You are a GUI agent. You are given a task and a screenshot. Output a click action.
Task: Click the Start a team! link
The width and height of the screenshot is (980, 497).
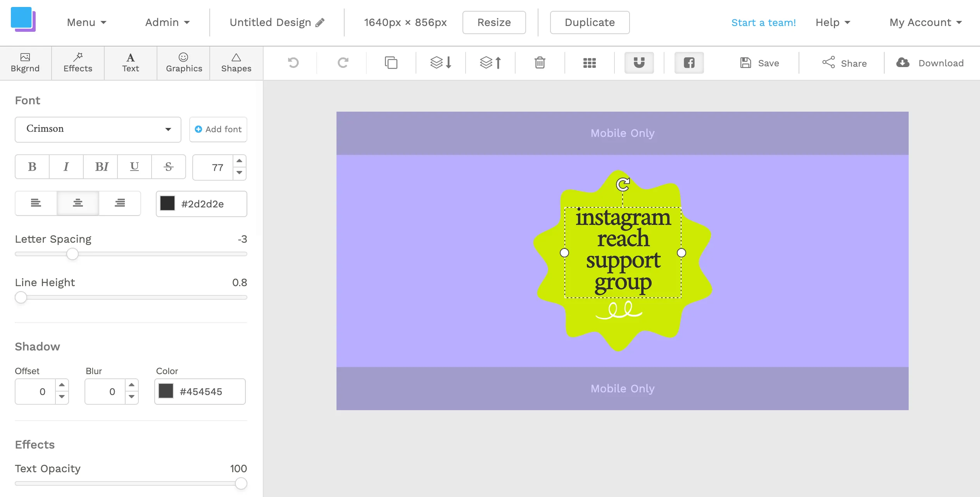[x=763, y=22]
